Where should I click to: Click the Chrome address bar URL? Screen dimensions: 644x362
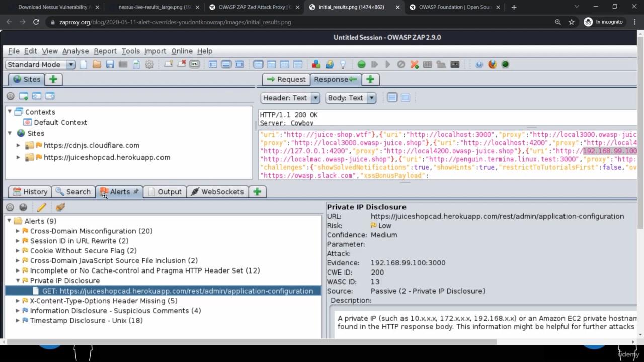(175, 22)
